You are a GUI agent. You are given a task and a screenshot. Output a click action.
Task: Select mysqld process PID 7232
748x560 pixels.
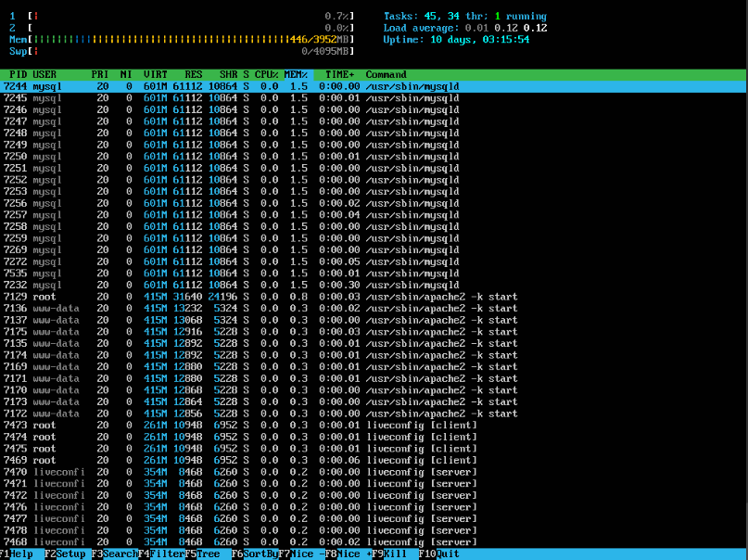coord(374,285)
